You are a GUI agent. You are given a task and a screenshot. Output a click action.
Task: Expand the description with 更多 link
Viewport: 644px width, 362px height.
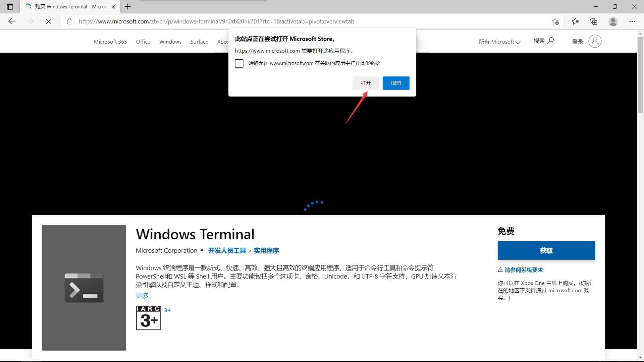[x=142, y=296]
